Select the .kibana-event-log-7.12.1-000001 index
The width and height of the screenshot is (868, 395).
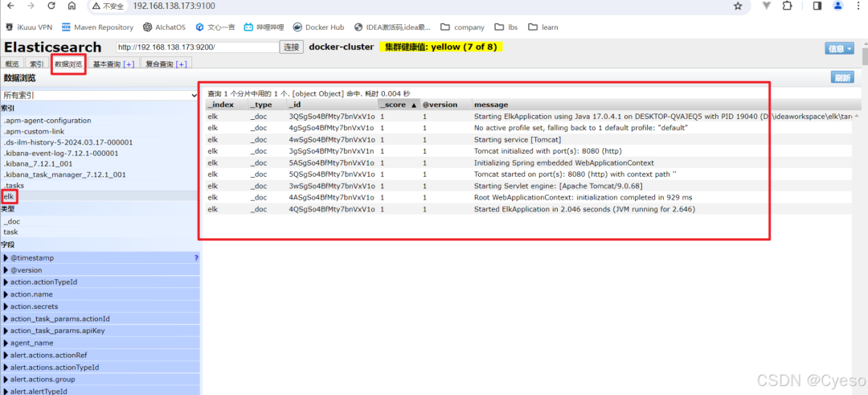point(61,153)
